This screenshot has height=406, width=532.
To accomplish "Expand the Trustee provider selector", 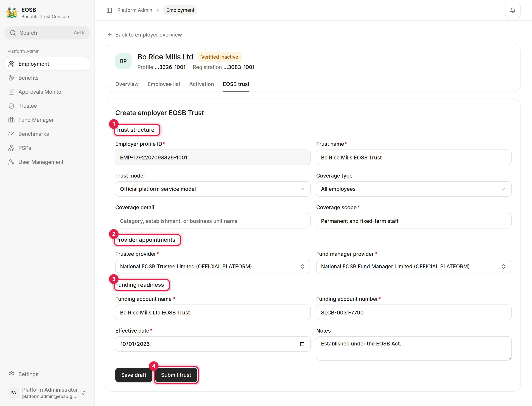I will click(213, 266).
